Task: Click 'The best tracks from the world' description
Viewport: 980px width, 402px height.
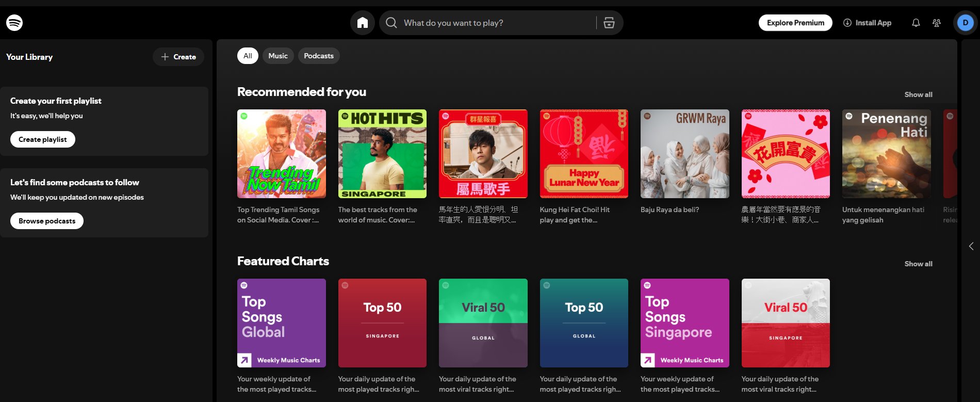Action: pyautogui.click(x=378, y=215)
